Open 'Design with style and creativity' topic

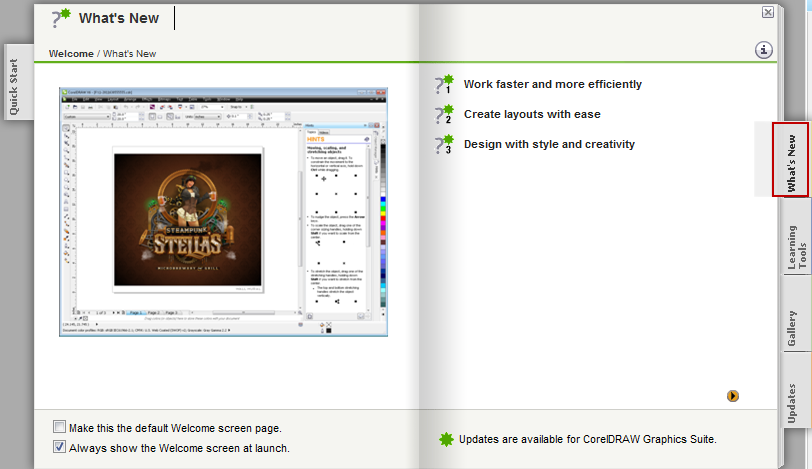click(x=549, y=144)
